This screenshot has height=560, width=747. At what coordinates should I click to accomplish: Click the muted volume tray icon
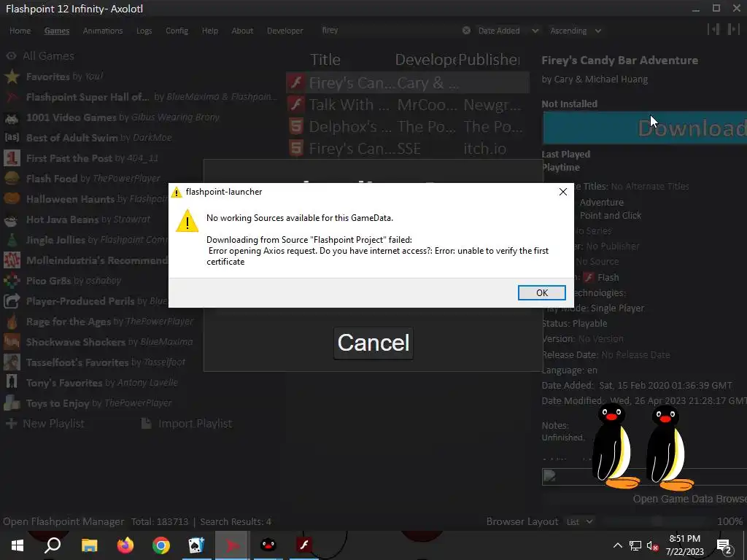(652, 545)
